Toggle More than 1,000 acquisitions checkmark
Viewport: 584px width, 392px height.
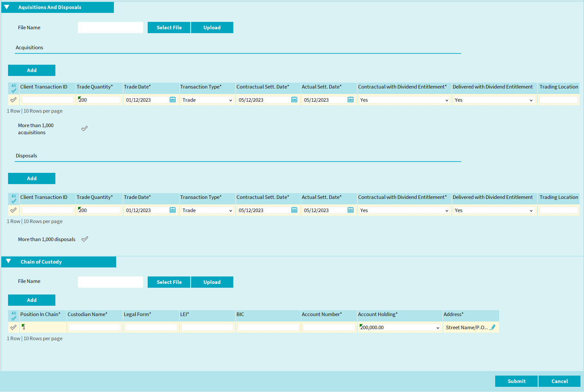(84, 129)
